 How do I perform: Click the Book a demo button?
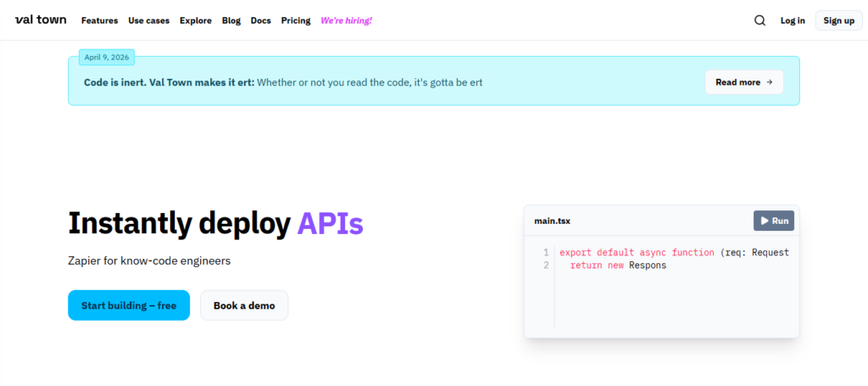[x=244, y=305]
